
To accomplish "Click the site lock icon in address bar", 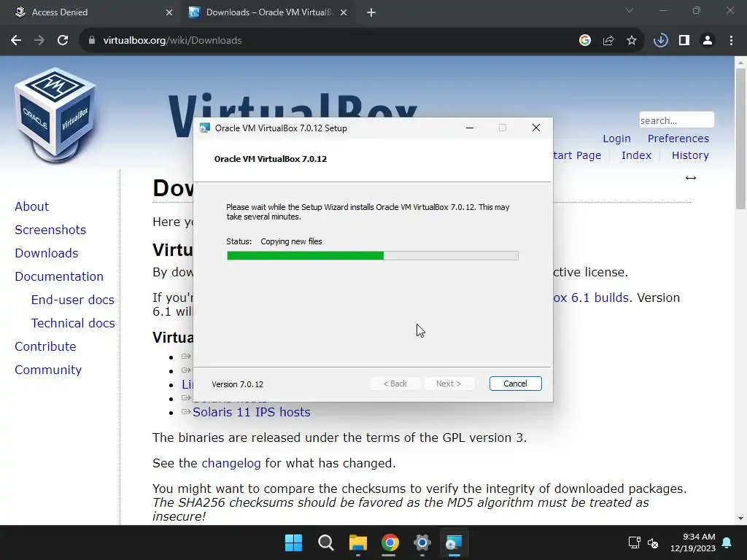I will tap(91, 41).
